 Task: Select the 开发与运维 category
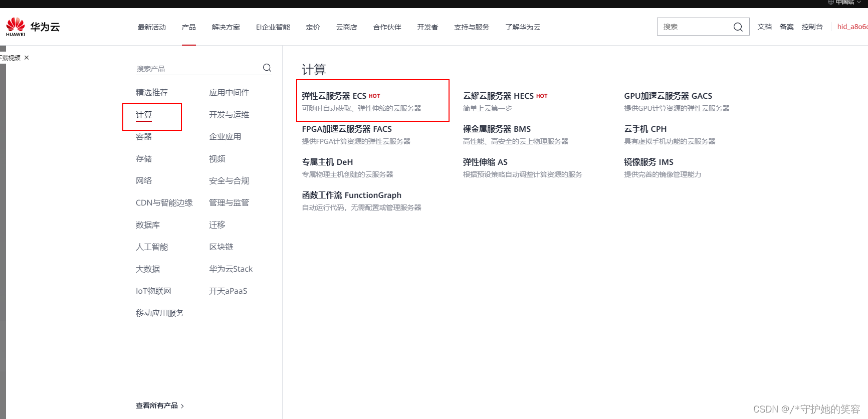pos(229,114)
